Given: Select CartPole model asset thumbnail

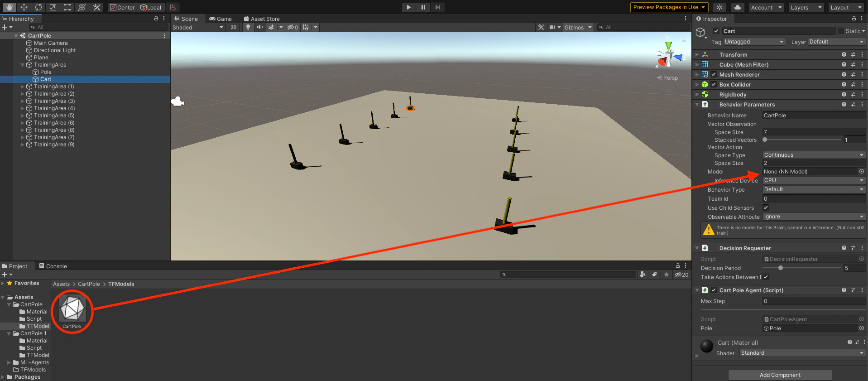Looking at the screenshot, I should [72, 309].
